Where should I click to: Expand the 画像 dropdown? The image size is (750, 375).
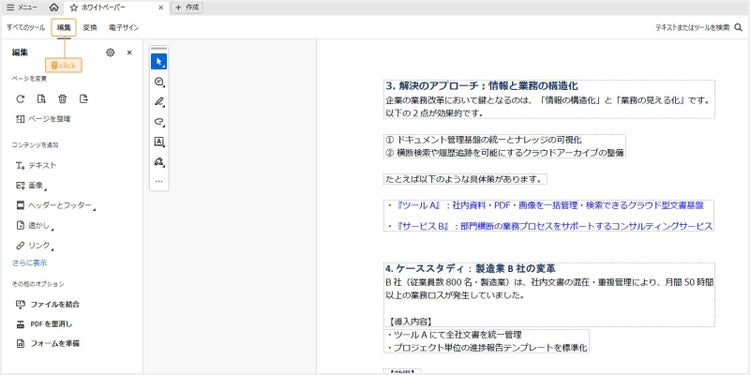[x=31, y=185]
